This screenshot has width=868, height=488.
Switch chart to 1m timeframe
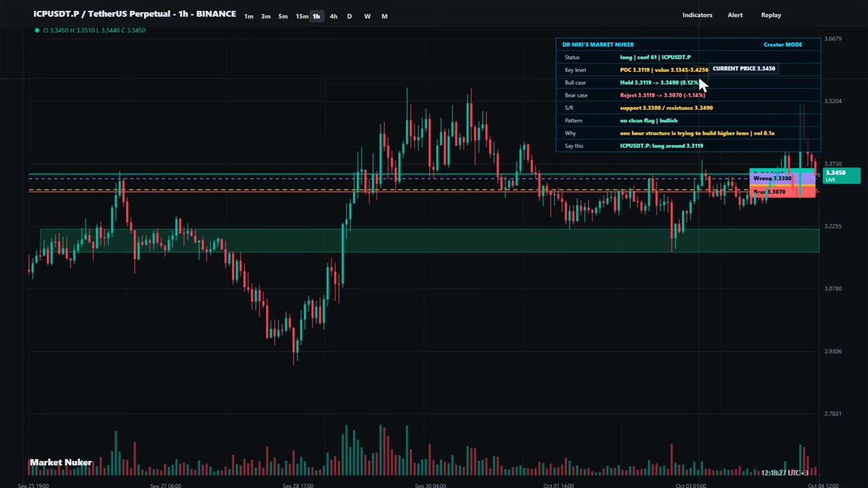pyautogui.click(x=249, y=16)
